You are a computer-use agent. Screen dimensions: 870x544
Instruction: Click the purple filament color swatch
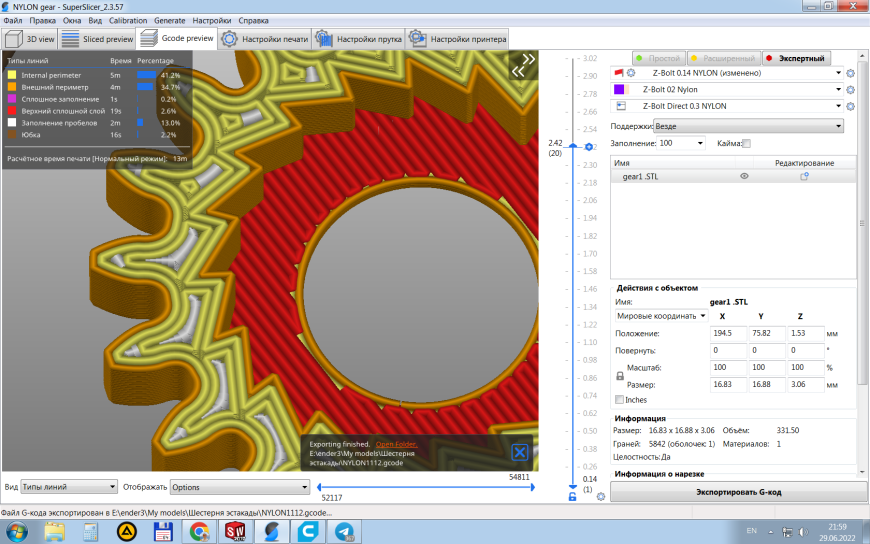(x=619, y=89)
